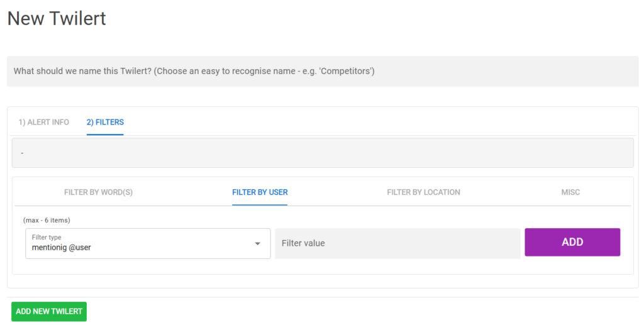Viewport: 644px width, 325px height.
Task: Select the "2) Filters" tab
Action: [105, 122]
